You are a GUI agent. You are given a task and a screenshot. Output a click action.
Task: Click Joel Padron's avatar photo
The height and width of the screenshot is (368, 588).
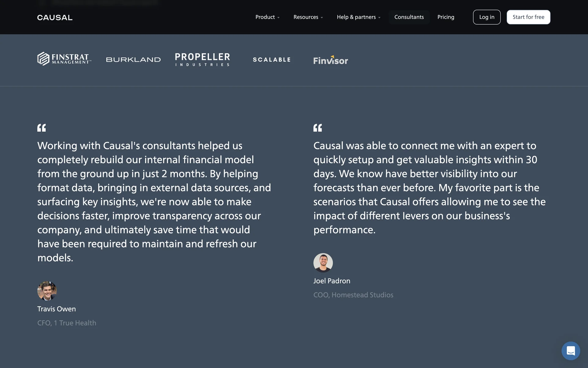point(323,263)
